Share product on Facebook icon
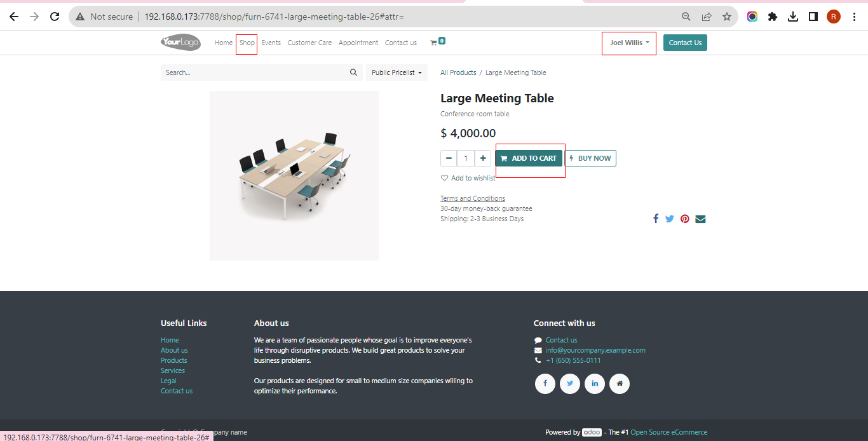868x441 pixels. coord(656,219)
